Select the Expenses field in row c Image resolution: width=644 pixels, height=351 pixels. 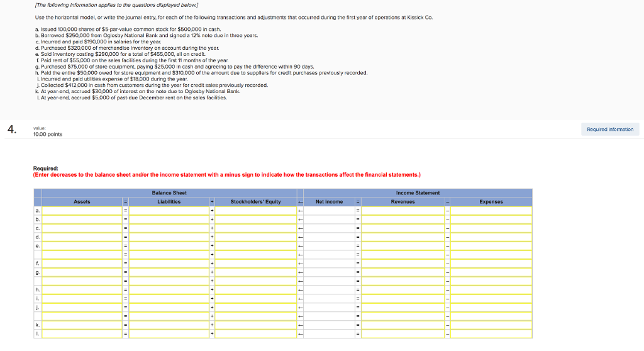coord(491,228)
